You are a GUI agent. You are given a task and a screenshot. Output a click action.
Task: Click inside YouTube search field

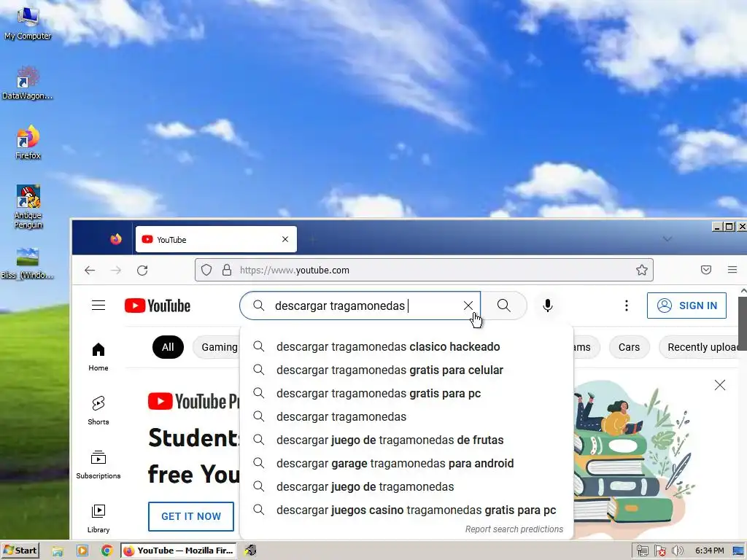click(x=360, y=306)
